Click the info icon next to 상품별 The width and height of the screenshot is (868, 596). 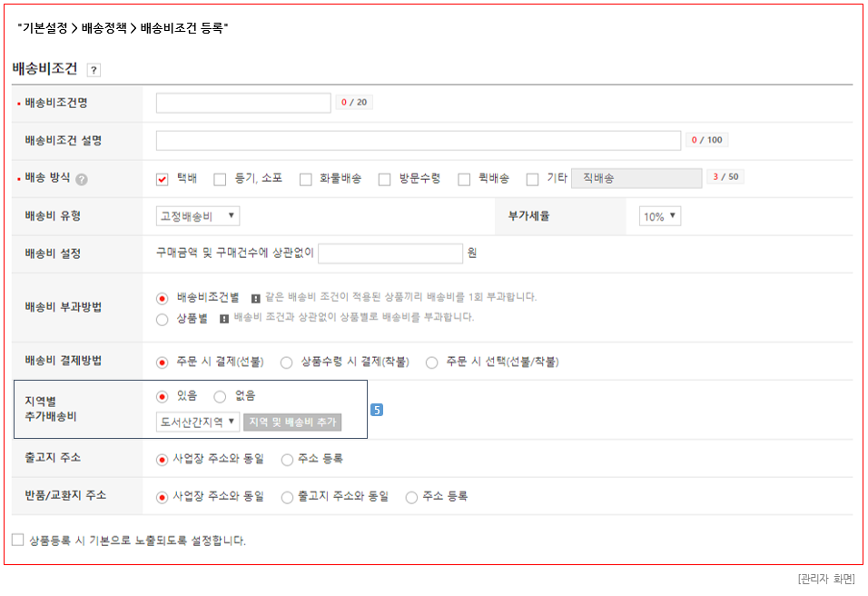(224, 319)
